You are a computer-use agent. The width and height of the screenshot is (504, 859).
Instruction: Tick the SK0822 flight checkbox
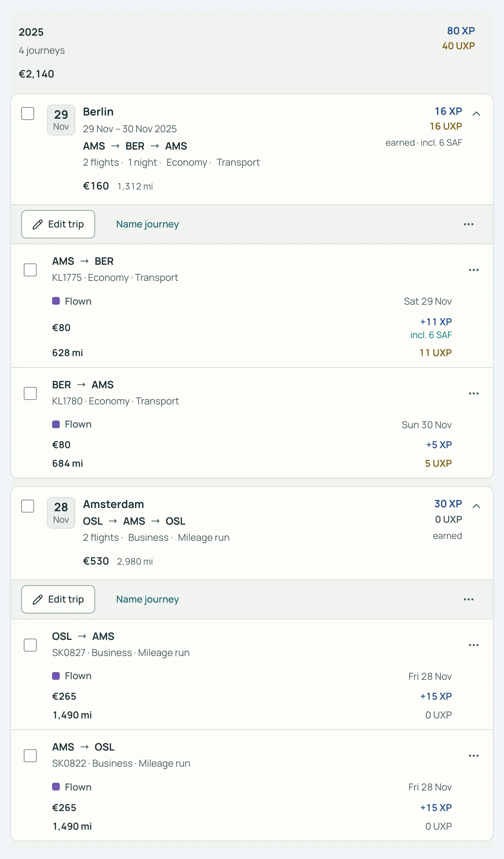click(30, 756)
